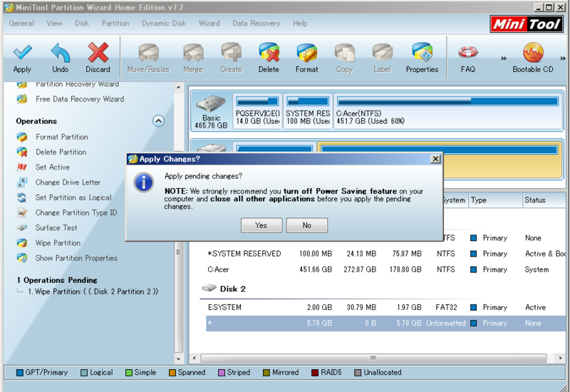This screenshot has width=570, height=392.
Task: Open the Dynamic Disk menu
Action: pos(164,24)
